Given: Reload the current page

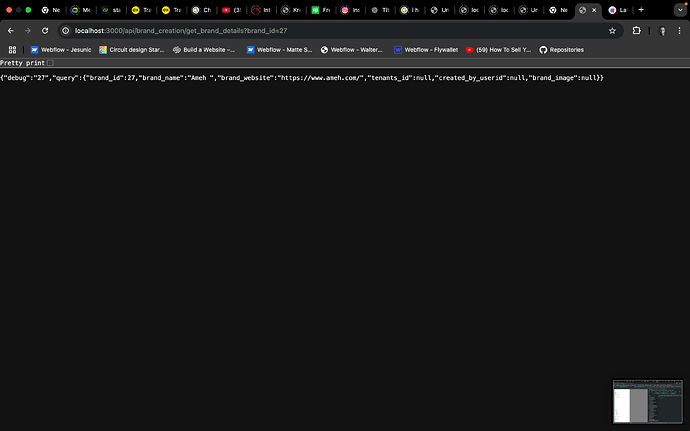Looking at the screenshot, I should (45, 31).
